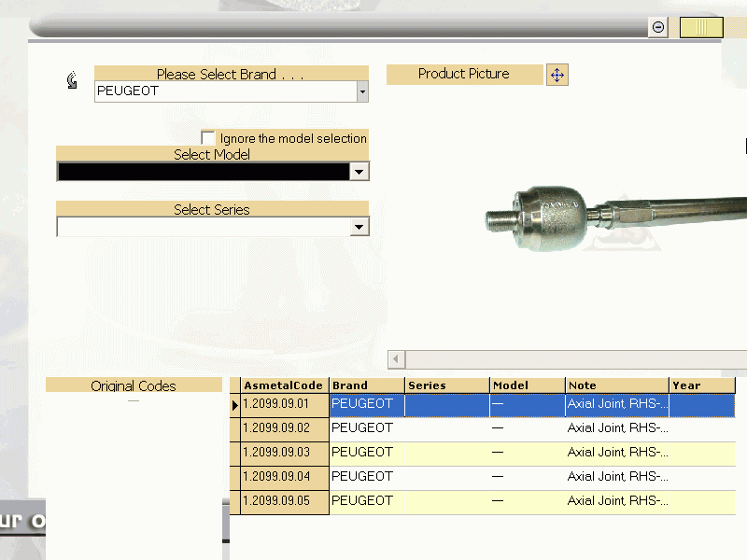Click the small hand icon left of Please Select Brand
This screenshot has width=747, height=560.
71,81
